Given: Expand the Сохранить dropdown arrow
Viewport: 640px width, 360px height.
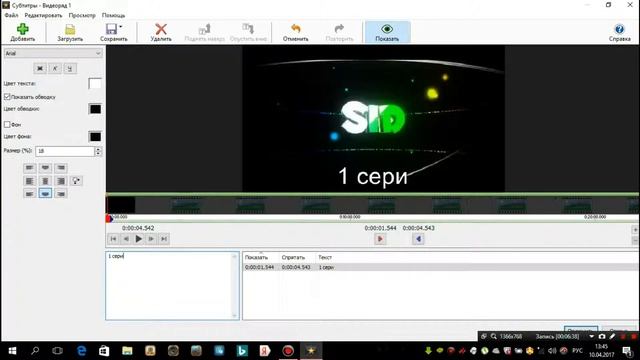Looking at the screenshot, I should coord(120,27).
